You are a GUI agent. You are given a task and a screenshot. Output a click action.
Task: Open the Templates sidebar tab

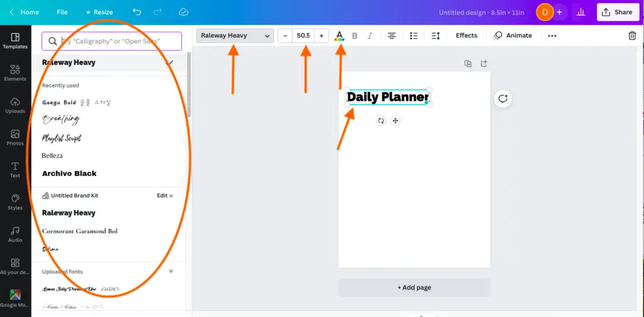[15, 41]
